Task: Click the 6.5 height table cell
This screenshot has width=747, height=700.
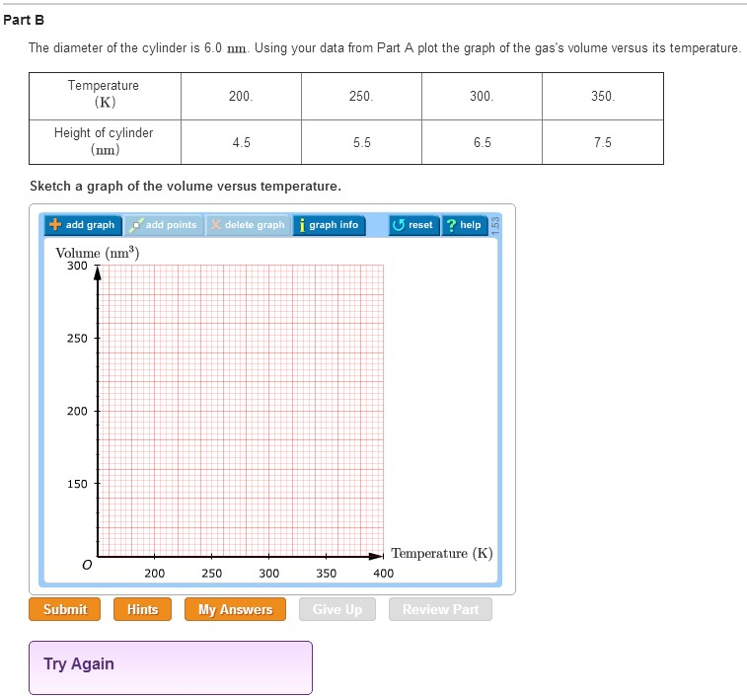Action: 483,142
